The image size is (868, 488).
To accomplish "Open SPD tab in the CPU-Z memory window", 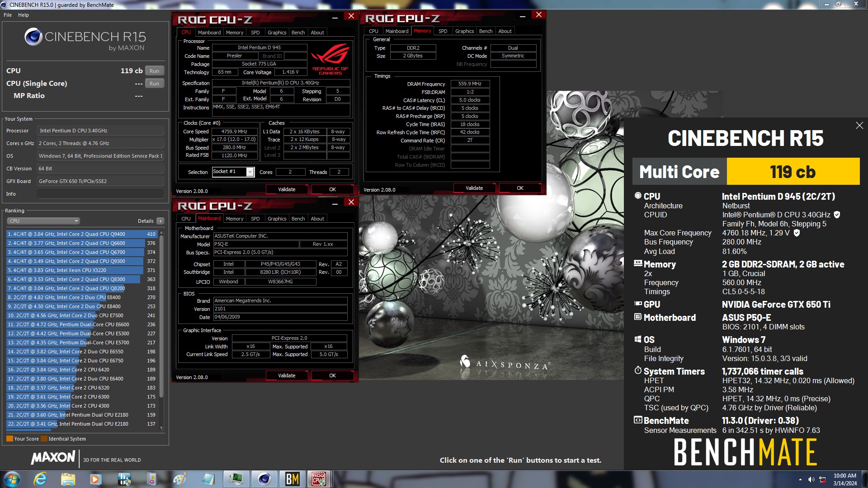I will (443, 31).
